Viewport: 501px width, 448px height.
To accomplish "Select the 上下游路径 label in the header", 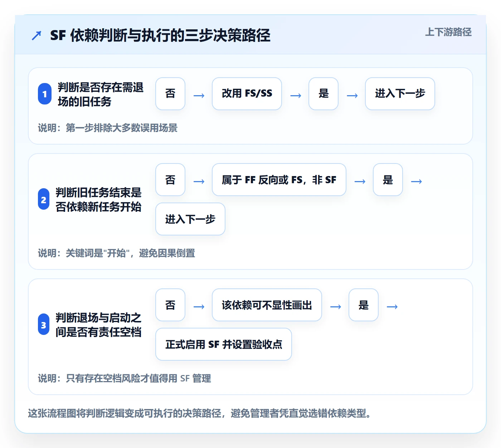I will point(448,32).
